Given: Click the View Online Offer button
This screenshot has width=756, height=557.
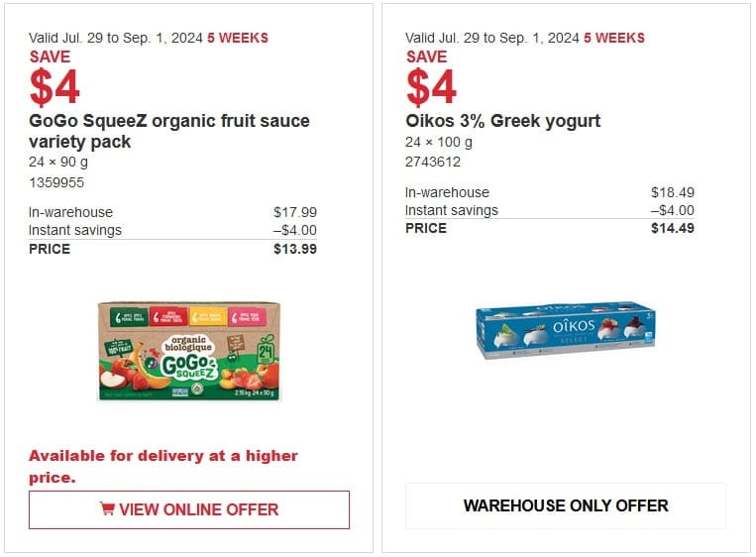Looking at the screenshot, I should [x=189, y=509].
